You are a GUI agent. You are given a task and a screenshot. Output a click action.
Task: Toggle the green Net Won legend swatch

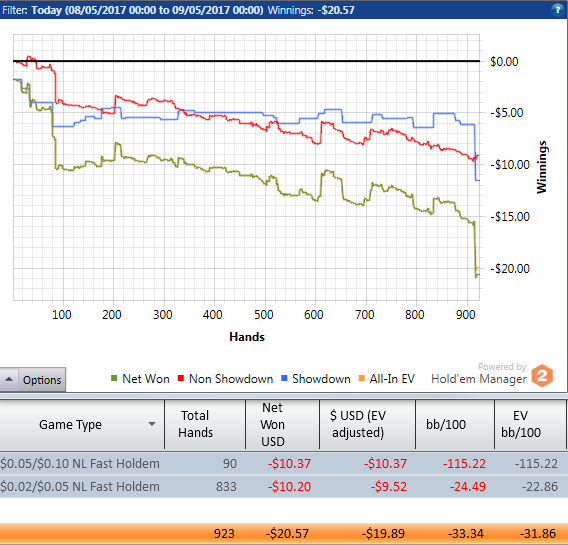(114, 378)
